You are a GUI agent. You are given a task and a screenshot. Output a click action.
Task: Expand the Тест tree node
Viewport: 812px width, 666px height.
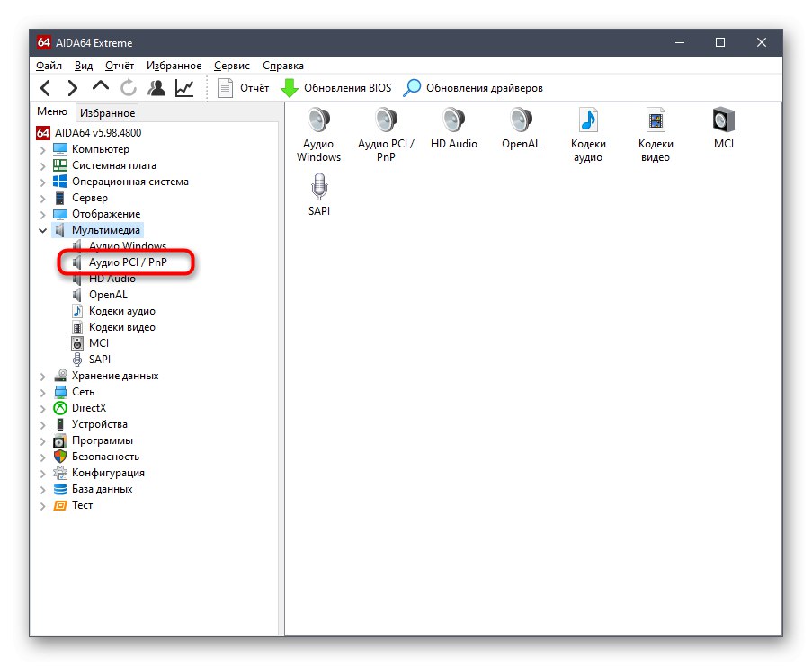(42, 506)
